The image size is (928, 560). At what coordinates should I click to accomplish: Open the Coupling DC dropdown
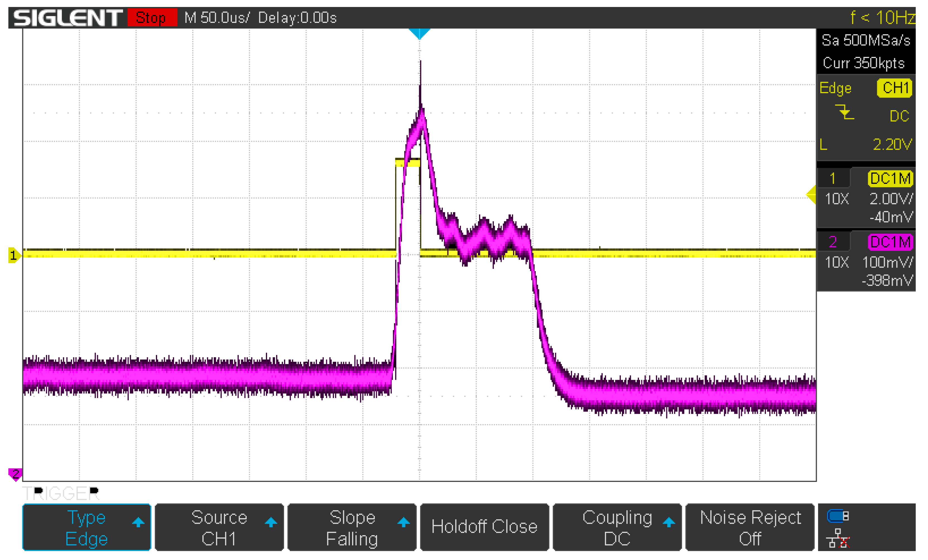[617, 527]
